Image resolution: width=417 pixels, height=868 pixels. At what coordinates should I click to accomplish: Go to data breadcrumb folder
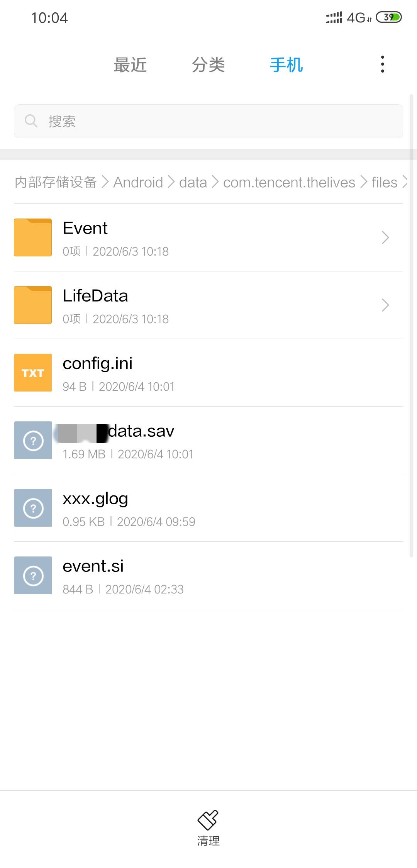tap(193, 182)
